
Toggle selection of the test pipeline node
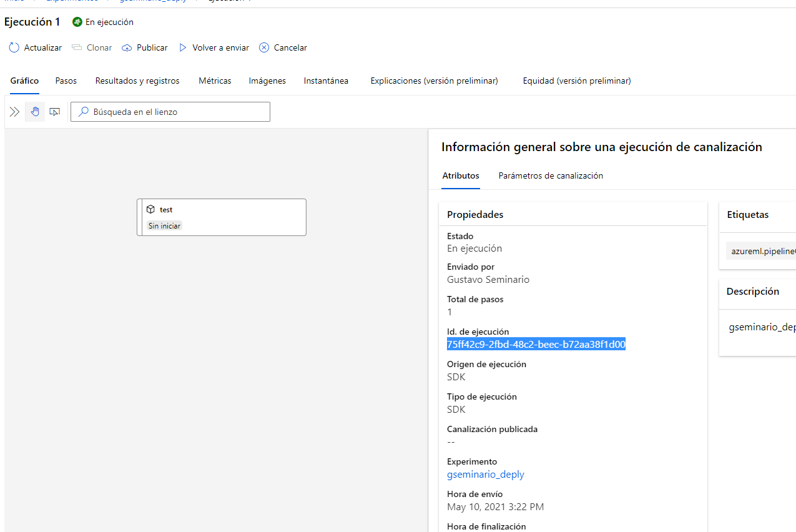click(221, 217)
